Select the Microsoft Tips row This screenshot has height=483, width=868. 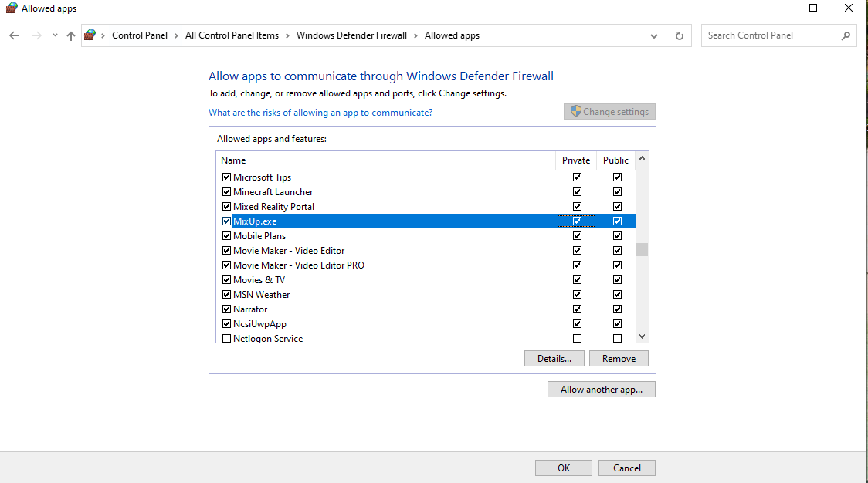click(x=426, y=177)
